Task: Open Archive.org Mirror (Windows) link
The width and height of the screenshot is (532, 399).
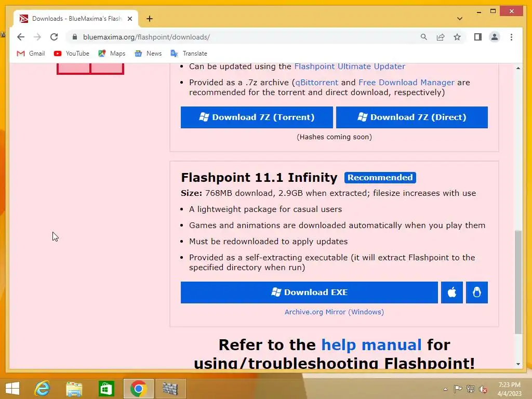Action: pyautogui.click(x=334, y=312)
